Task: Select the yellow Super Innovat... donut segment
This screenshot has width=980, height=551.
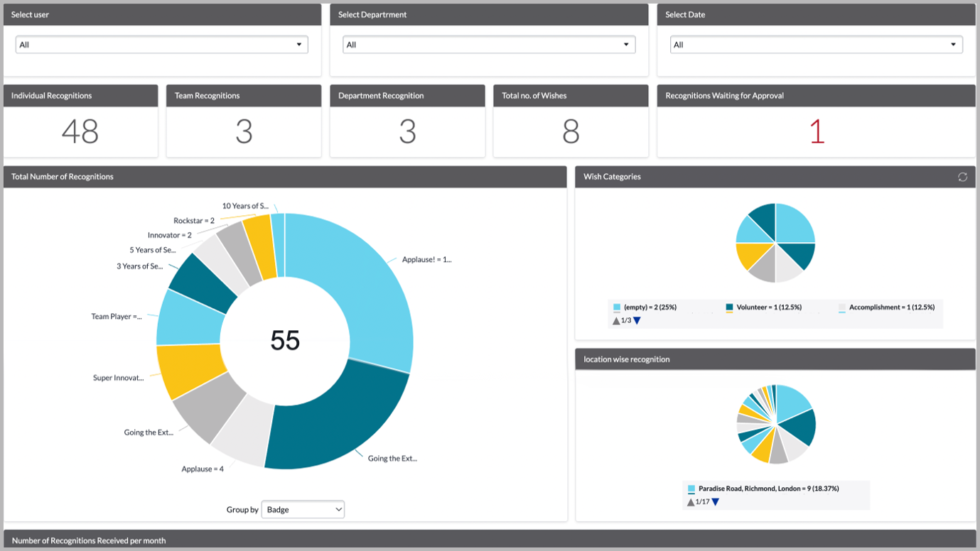Action: (x=190, y=369)
